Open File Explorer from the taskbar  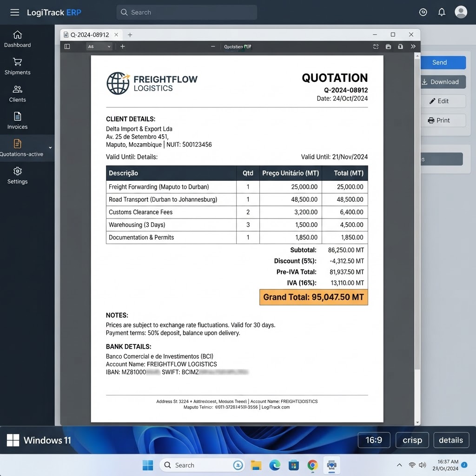point(256,465)
